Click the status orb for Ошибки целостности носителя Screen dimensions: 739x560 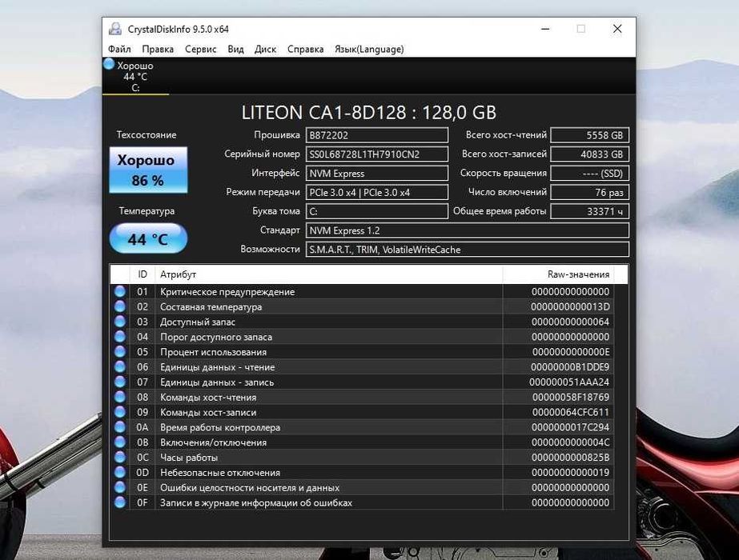[x=120, y=487]
